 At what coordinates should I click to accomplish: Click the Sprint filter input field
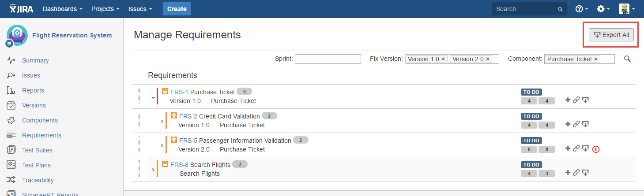point(328,59)
